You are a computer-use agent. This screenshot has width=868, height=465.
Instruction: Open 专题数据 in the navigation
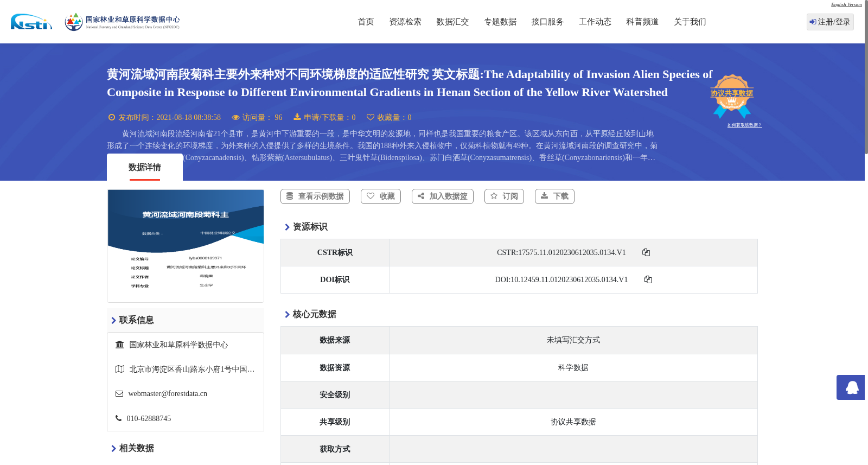click(500, 22)
